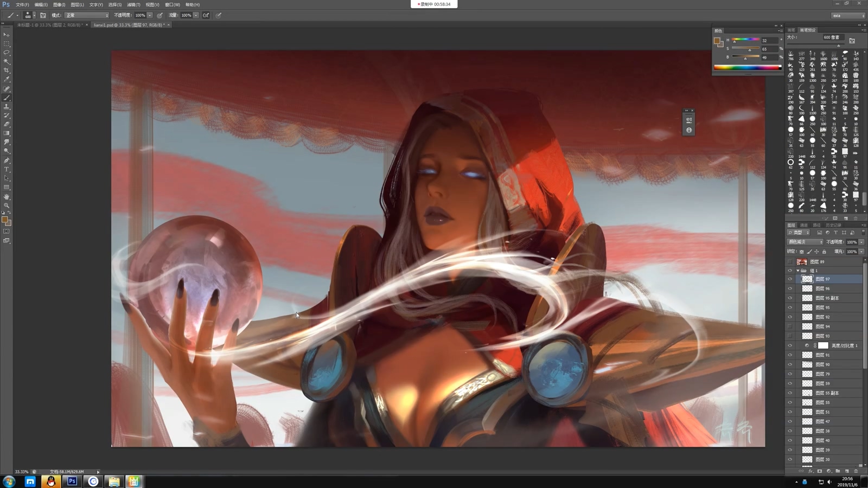Open the layer blend mode 颜色减淡 dropdown

[x=806, y=242]
